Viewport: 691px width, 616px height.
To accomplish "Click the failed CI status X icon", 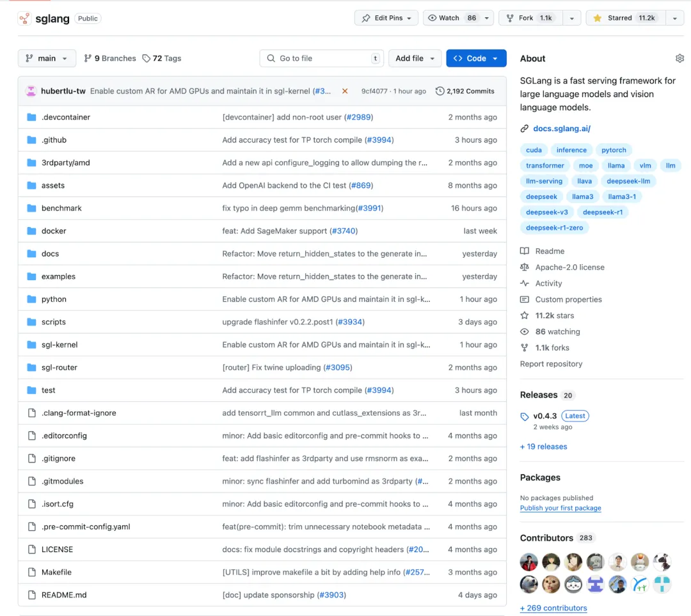I will point(345,91).
